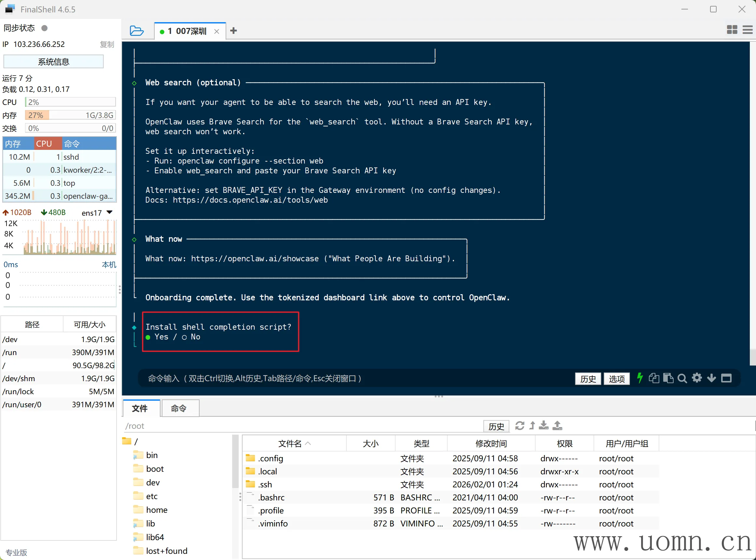Select the No radio option in terminal
This screenshot has width=756, height=560.
click(184, 337)
